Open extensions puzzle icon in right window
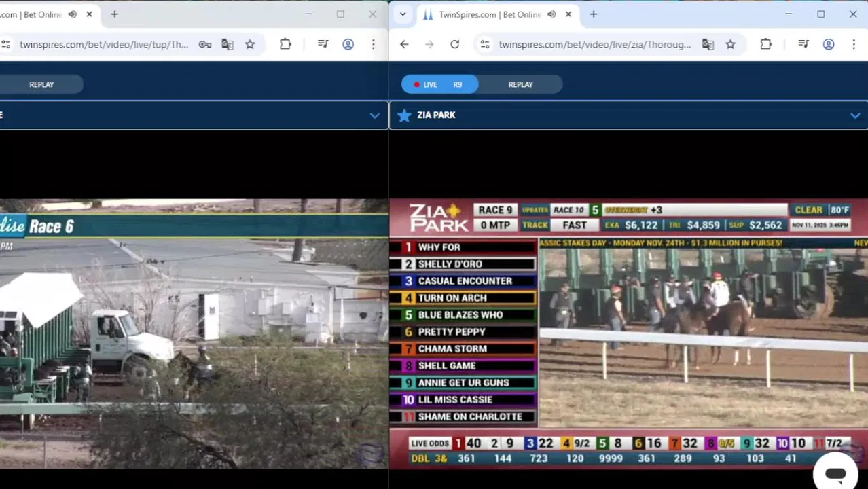Image resolution: width=868 pixels, height=489 pixels. (x=765, y=45)
